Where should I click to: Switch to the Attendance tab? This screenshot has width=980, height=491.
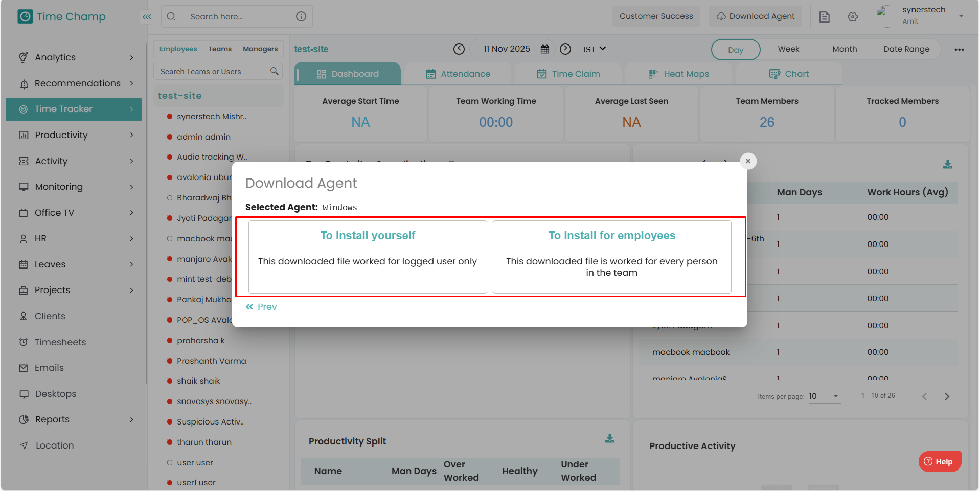click(458, 74)
